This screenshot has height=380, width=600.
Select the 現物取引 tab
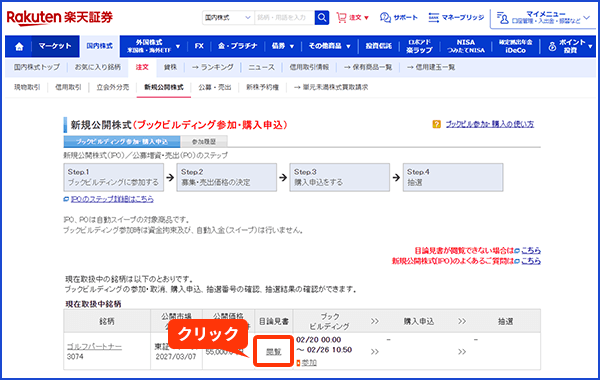27,87
